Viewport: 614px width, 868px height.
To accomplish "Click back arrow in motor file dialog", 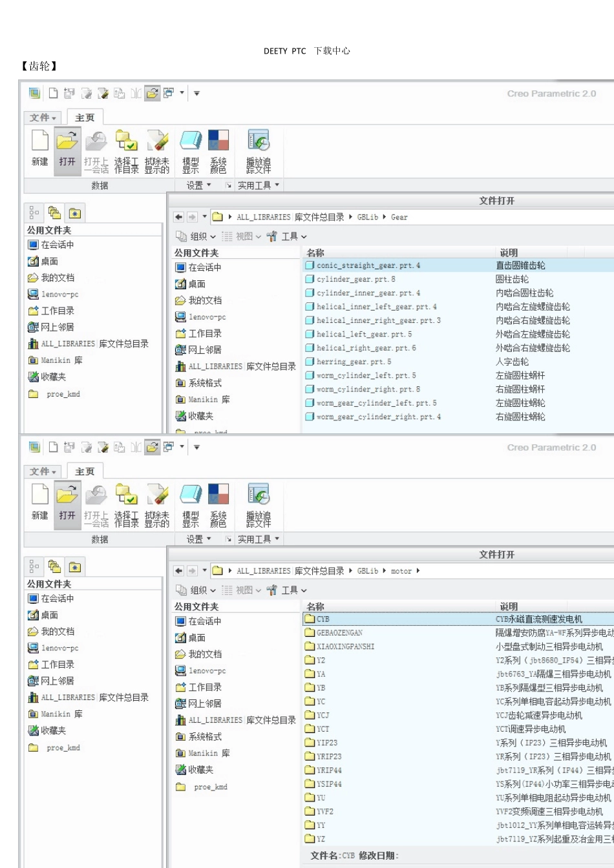I will click(179, 571).
